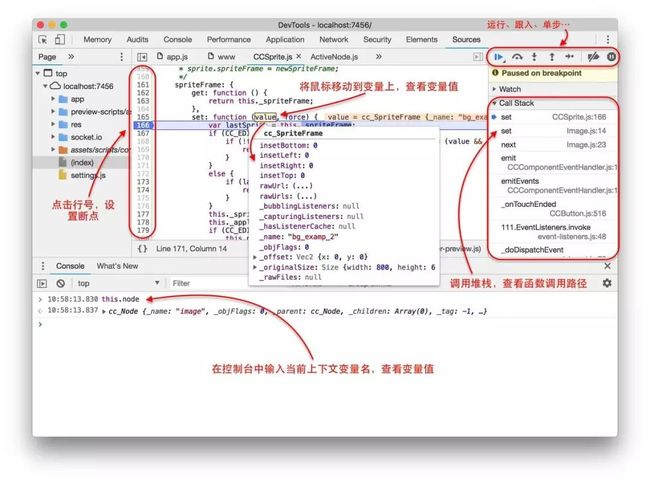
Task: Hide the navigator with the sidebar toggle icon
Action: pos(142,57)
